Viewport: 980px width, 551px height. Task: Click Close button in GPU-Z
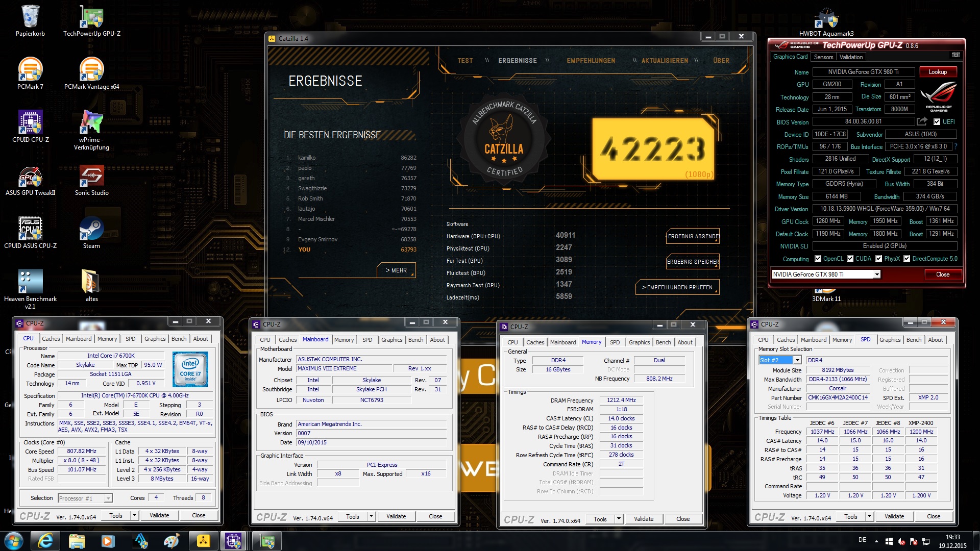[x=942, y=274]
